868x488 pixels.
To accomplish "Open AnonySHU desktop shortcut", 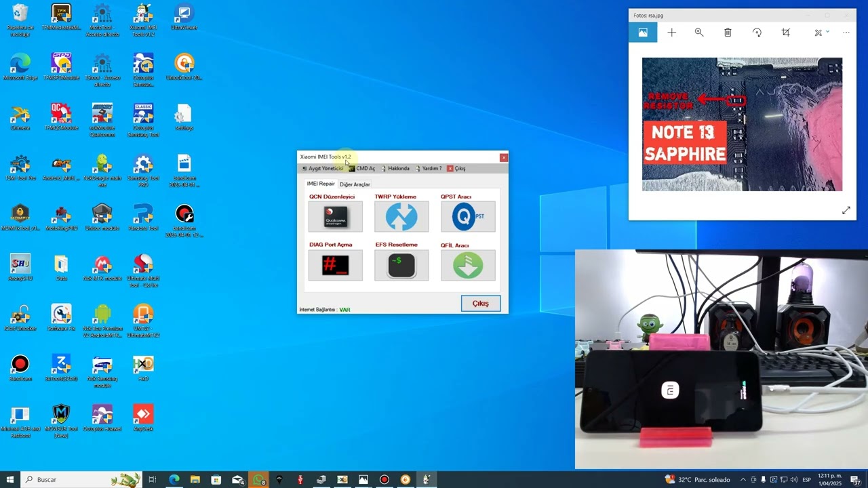I will pyautogui.click(x=20, y=268).
